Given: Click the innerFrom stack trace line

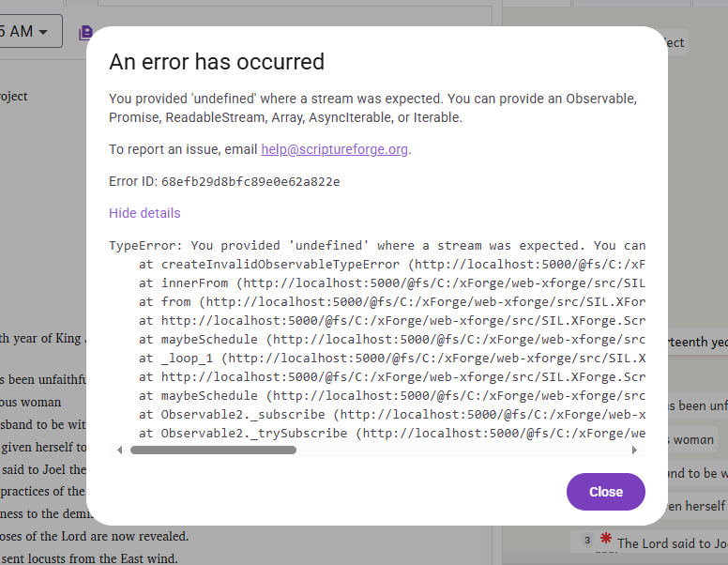Looking at the screenshot, I should (x=394, y=283).
